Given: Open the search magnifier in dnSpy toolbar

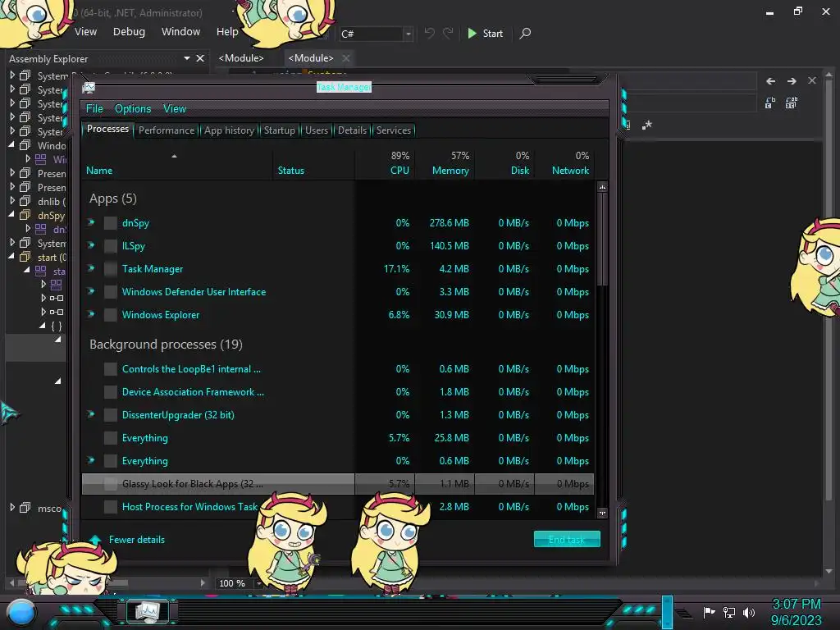Looking at the screenshot, I should 525,33.
